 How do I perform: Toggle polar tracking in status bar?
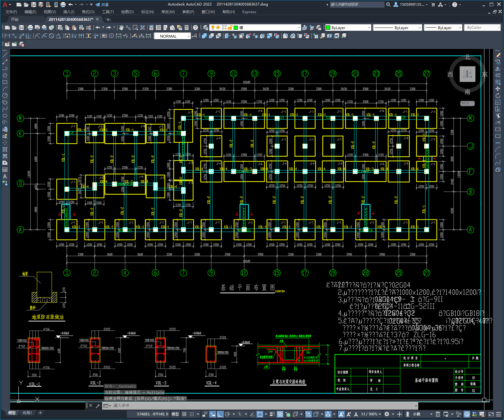[228, 414]
